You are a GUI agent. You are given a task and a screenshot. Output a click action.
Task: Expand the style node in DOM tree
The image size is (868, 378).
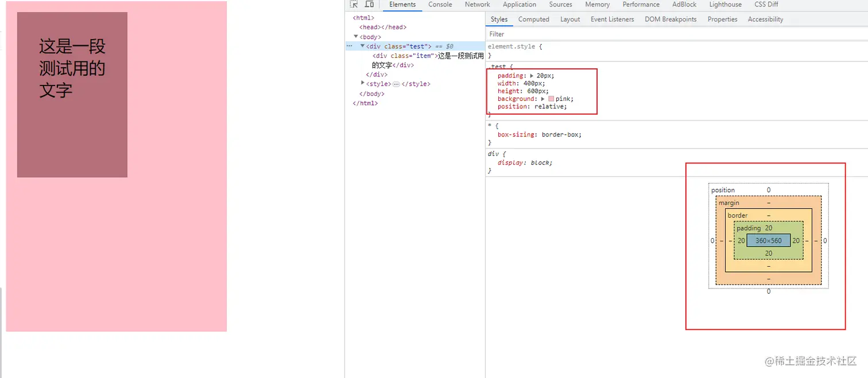362,84
